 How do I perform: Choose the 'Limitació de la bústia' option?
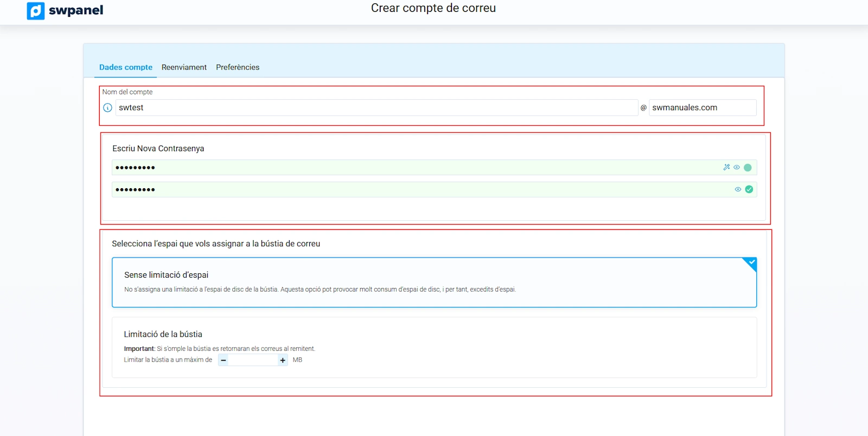tap(434, 334)
